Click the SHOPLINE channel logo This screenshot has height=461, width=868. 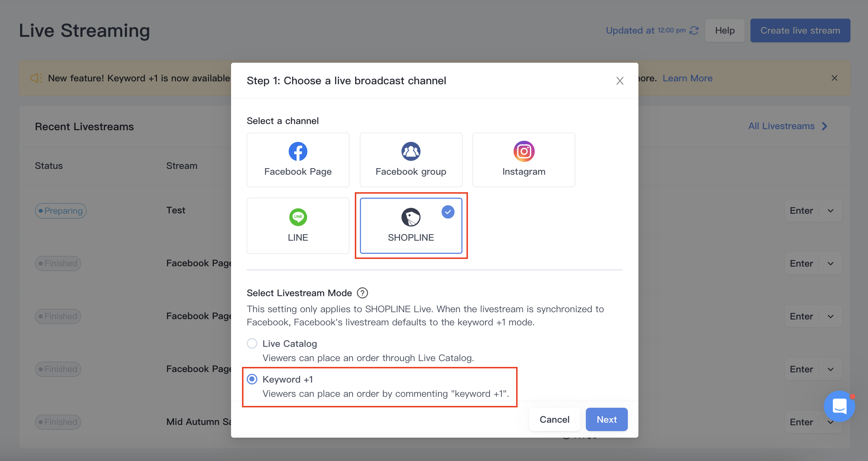[x=411, y=217]
